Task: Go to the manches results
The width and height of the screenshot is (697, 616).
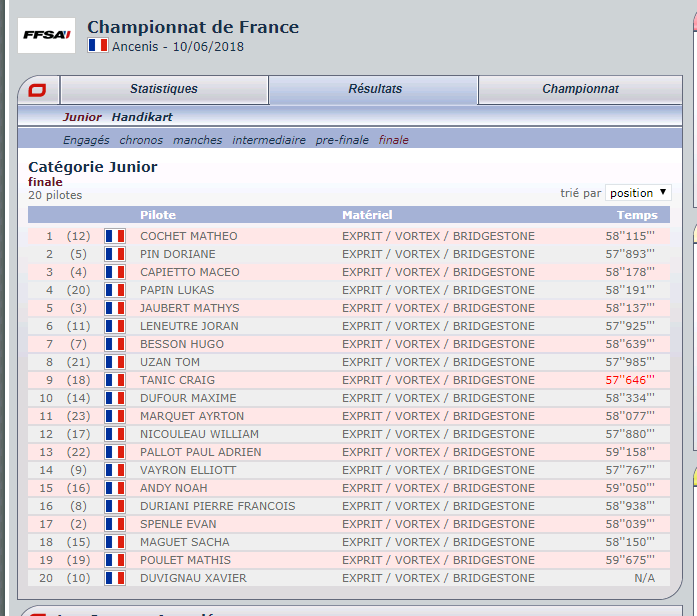Action: coord(197,140)
